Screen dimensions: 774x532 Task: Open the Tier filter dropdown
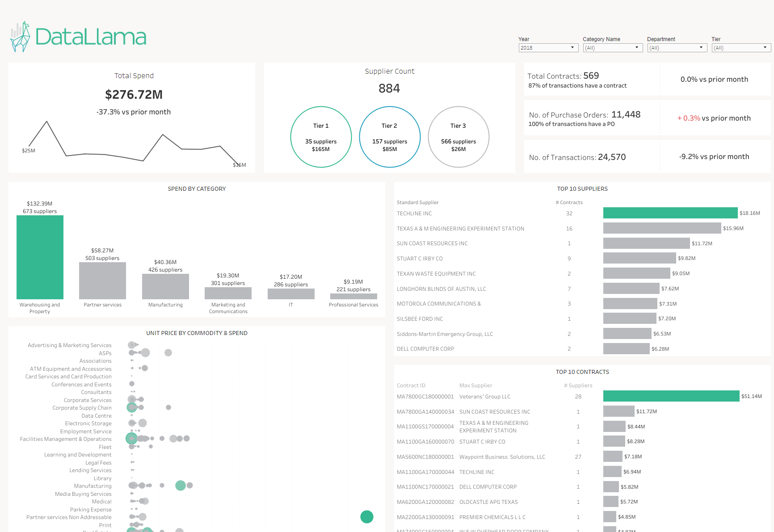point(741,48)
